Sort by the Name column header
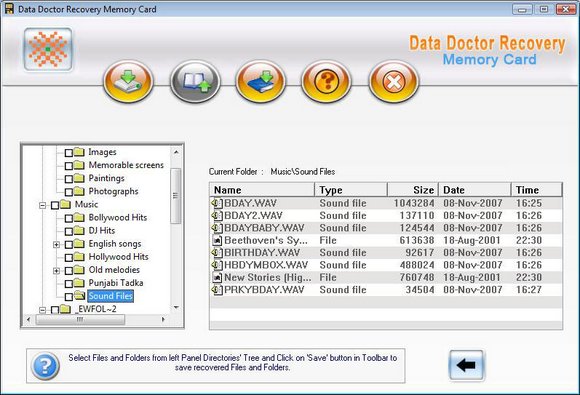This screenshot has height=395, width=580. coord(262,190)
